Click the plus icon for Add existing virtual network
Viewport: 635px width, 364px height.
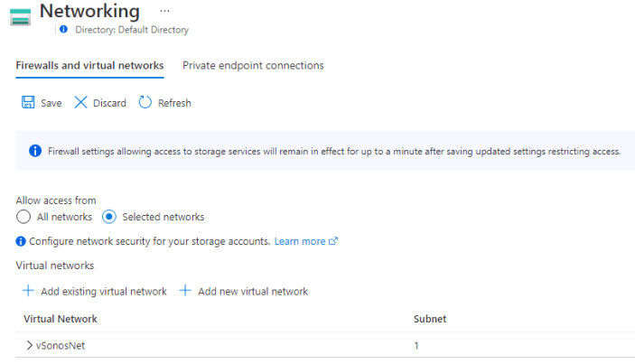(x=28, y=291)
